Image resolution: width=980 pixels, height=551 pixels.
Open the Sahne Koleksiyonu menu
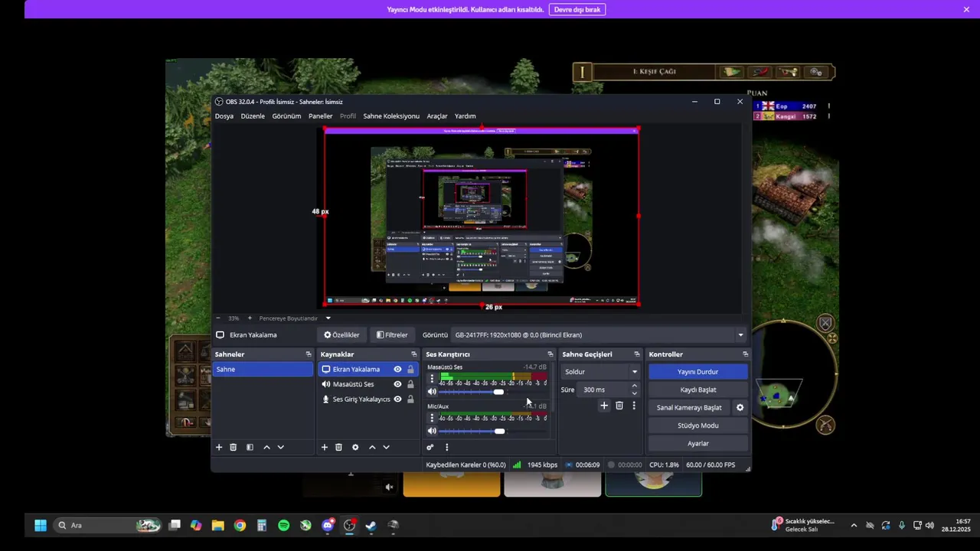coord(391,116)
